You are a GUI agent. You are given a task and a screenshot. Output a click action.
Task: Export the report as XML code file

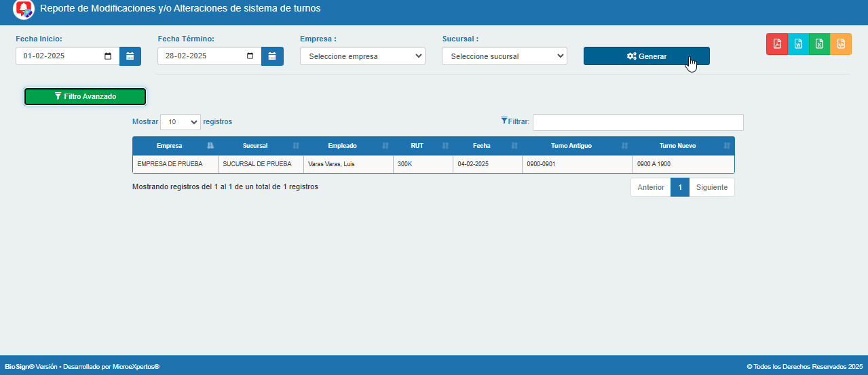841,44
